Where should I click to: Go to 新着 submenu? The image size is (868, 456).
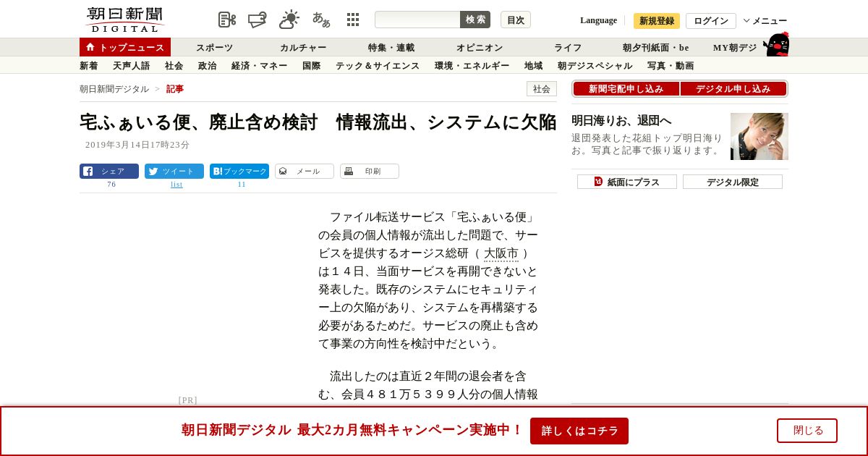pos(89,66)
